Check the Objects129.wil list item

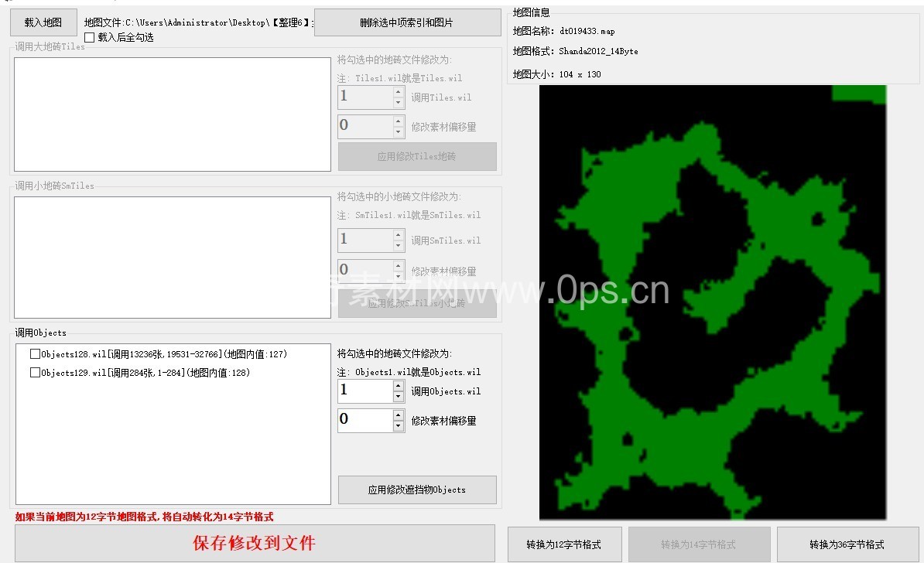click(35, 373)
